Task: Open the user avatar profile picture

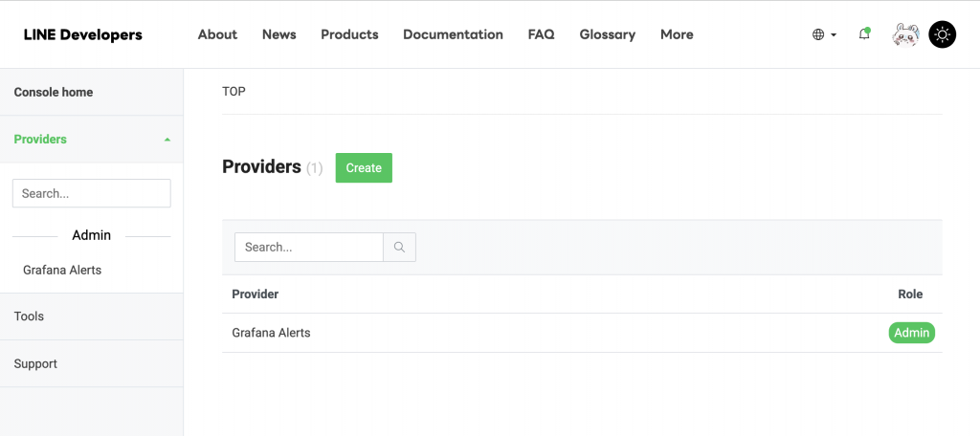Action: pos(905,35)
